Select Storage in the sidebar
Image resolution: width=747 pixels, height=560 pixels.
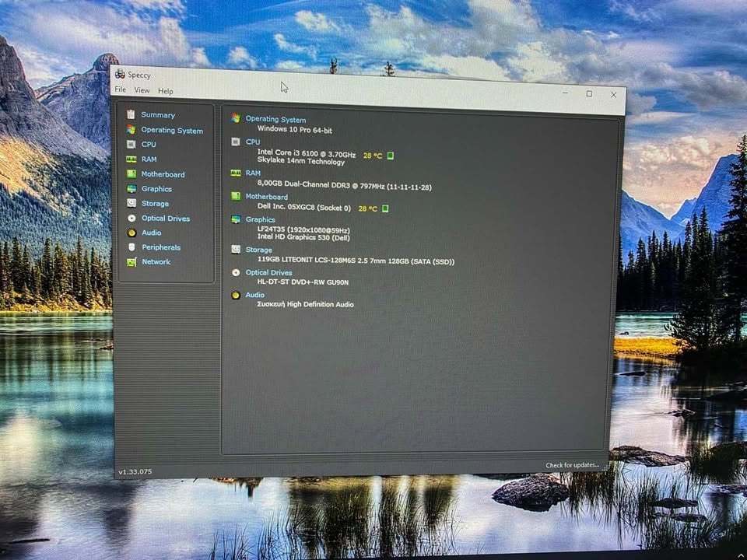pyautogui.click(x=155, y=203)
